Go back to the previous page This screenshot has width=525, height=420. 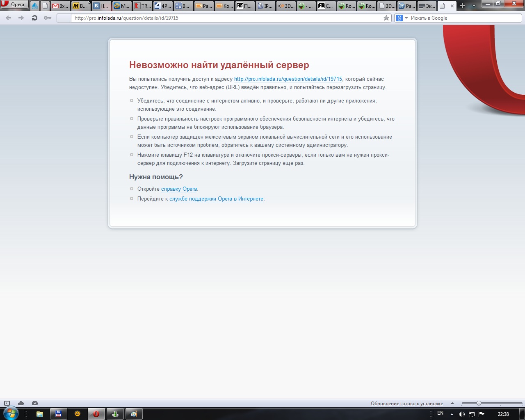[x=8, y=18]
